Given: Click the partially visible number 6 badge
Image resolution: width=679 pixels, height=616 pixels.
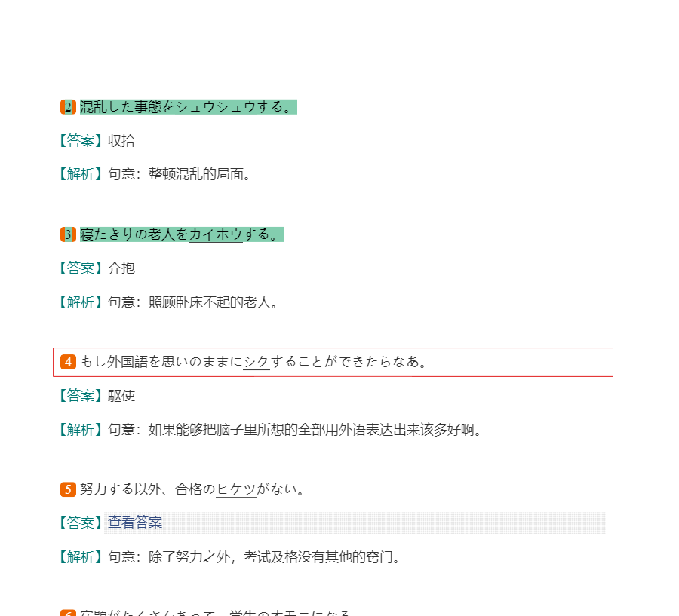Looking at the screenshot, I should tap(68, 613).
